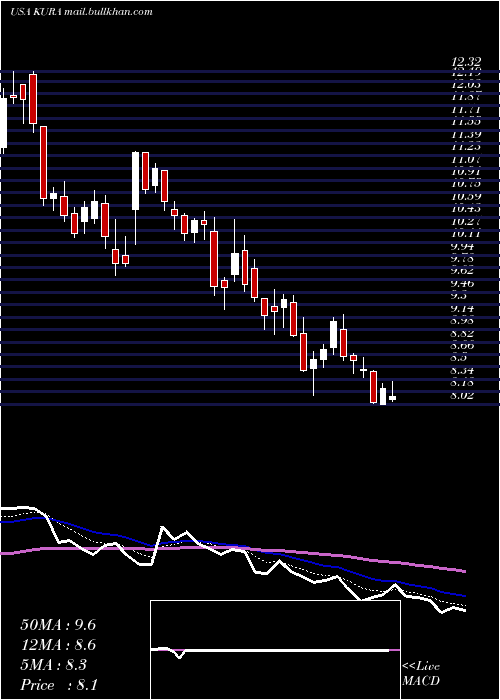500x700 pixels.
Task: Click inside the MACD inset box
Action: (275, 650)
